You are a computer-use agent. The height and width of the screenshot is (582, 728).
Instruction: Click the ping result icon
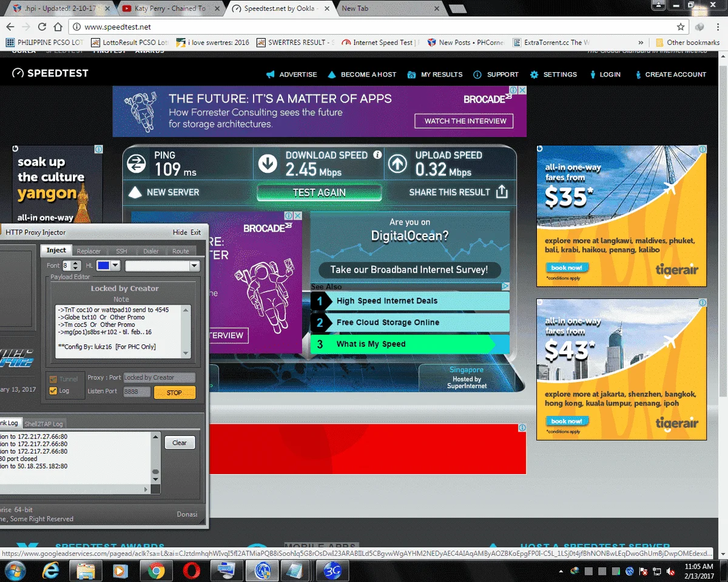coord(136,163)
